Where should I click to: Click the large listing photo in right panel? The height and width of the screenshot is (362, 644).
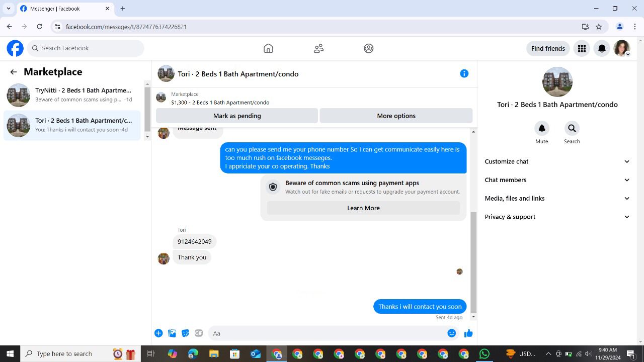click(557, 82)
